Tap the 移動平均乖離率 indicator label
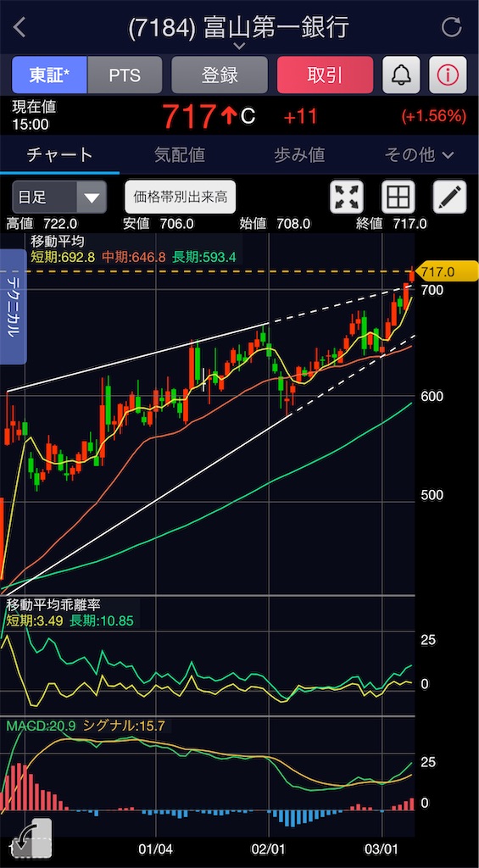 click(53, 605)
